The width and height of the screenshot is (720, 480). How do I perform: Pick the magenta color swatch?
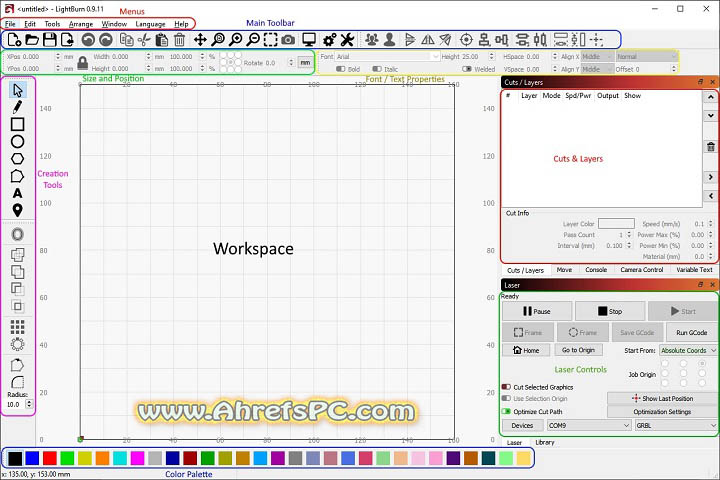pos(137,458)
